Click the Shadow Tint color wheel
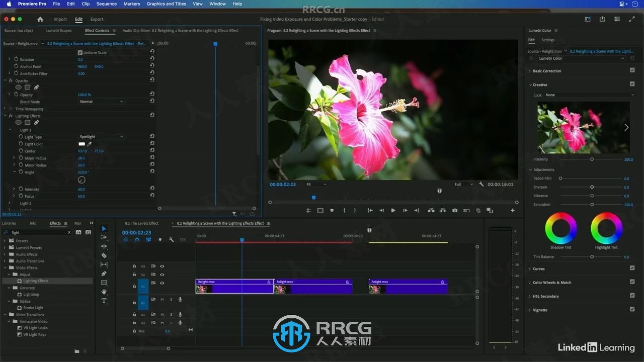Viewport: 644px width, 362px height. tap(561, 228)
